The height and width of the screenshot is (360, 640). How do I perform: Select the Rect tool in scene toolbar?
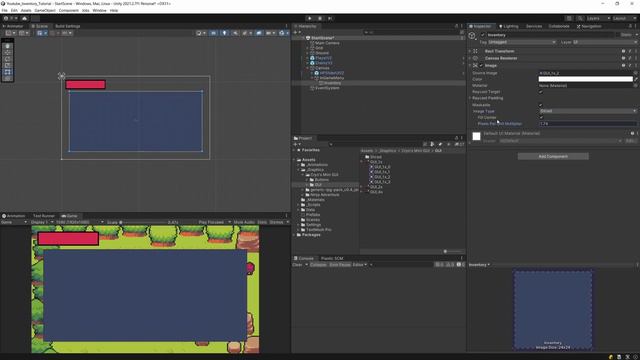[x=7, y=72]
